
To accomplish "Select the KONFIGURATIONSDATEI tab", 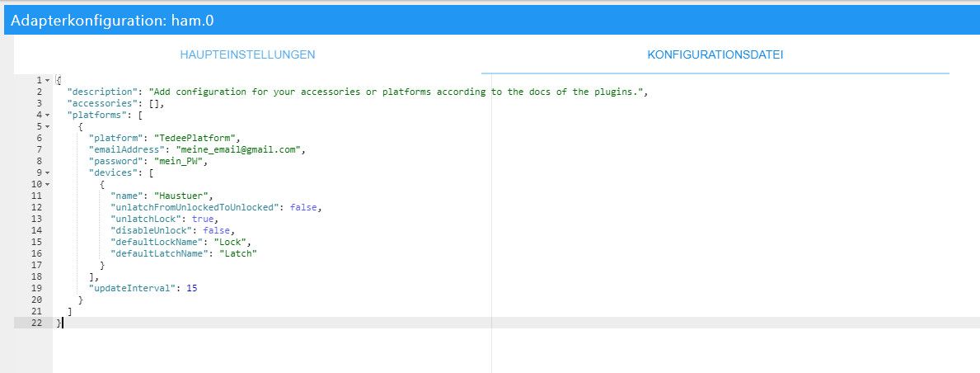I will point(715,54).
